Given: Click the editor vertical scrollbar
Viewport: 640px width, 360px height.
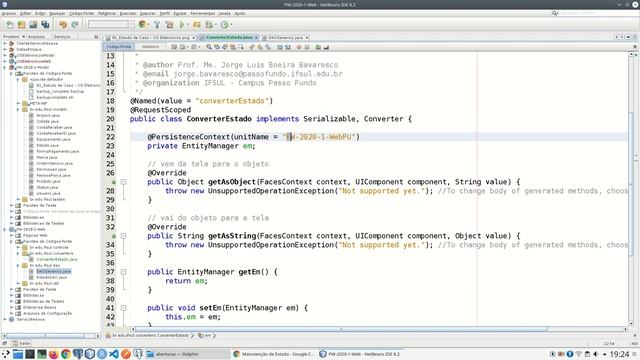Looking at the screenshot, I should (x=631, y=188).
